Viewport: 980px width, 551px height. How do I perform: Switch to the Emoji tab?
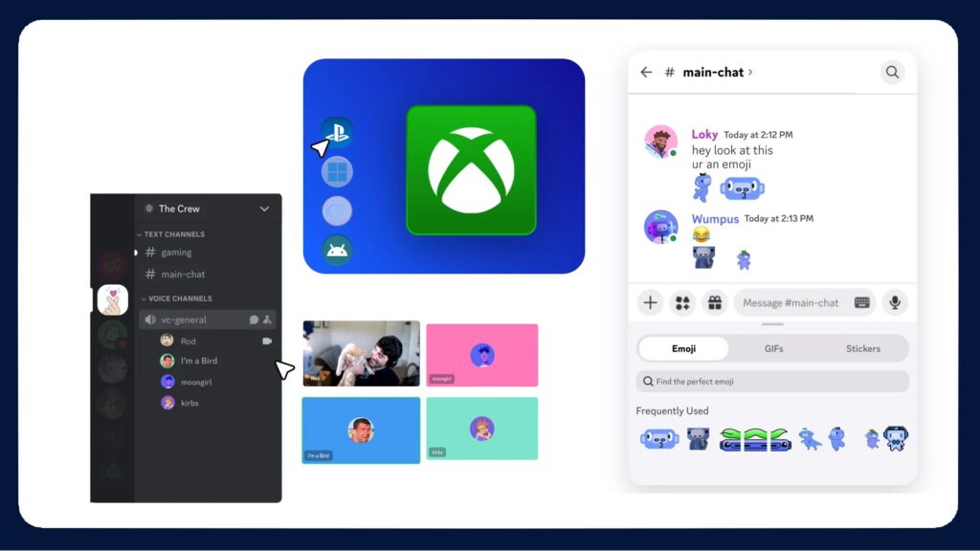[x=683, y=348]
